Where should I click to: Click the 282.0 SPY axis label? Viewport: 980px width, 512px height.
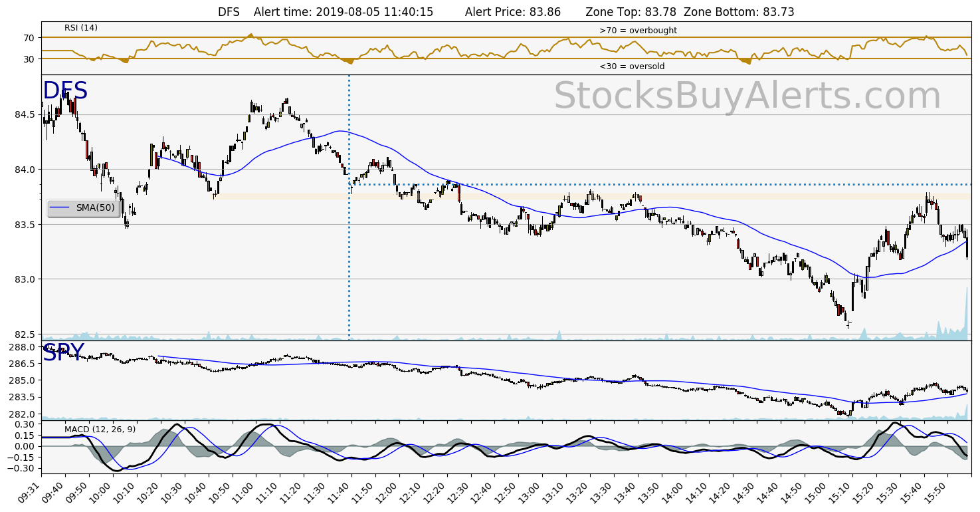[x=23, y=414]
